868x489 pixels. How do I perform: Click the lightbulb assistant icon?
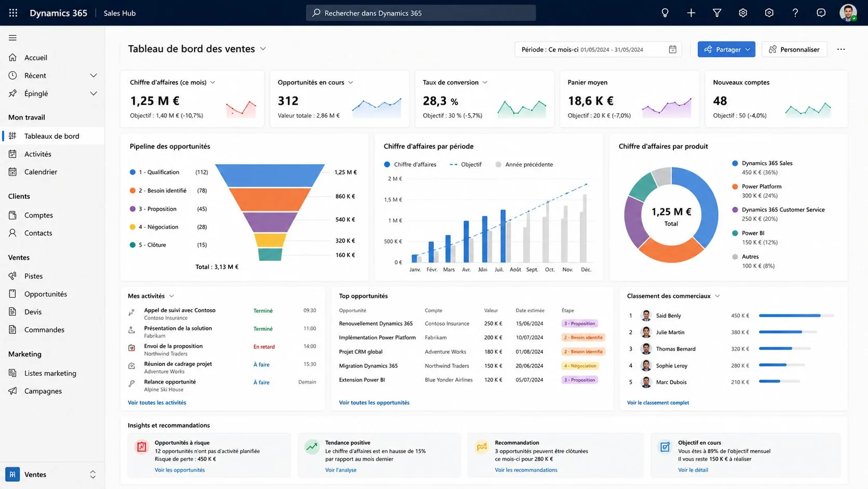(x=665, y=13)
